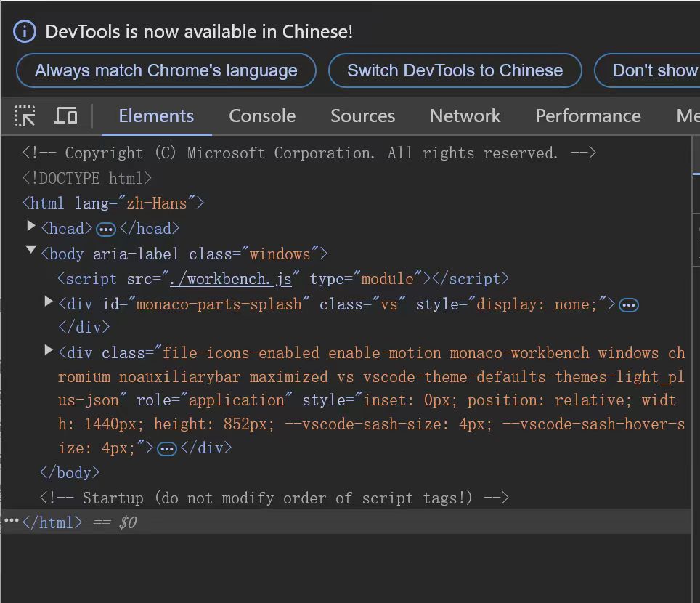Screen dimensions: 700x603
Task: Select the Performance tab
Action: [587, 116]
